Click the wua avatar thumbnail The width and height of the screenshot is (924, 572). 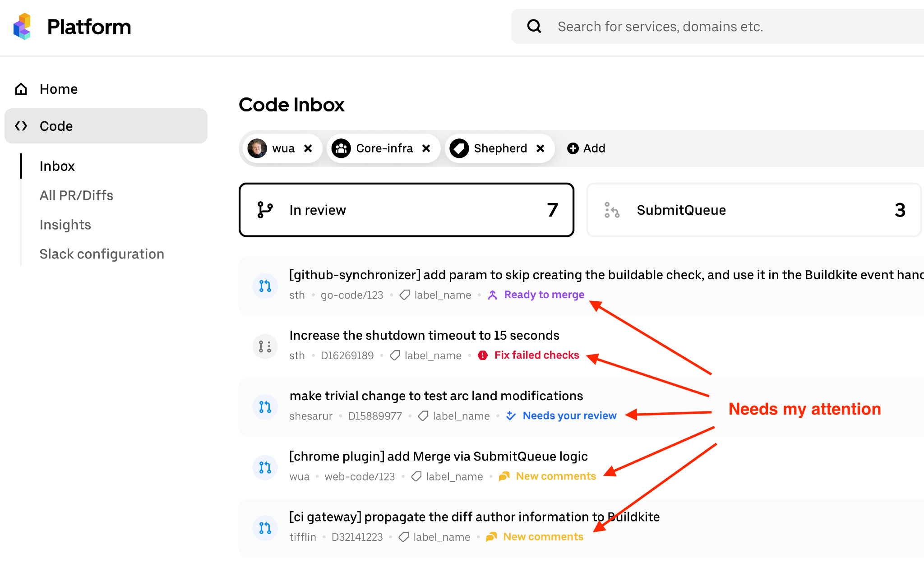pos(257,148)
